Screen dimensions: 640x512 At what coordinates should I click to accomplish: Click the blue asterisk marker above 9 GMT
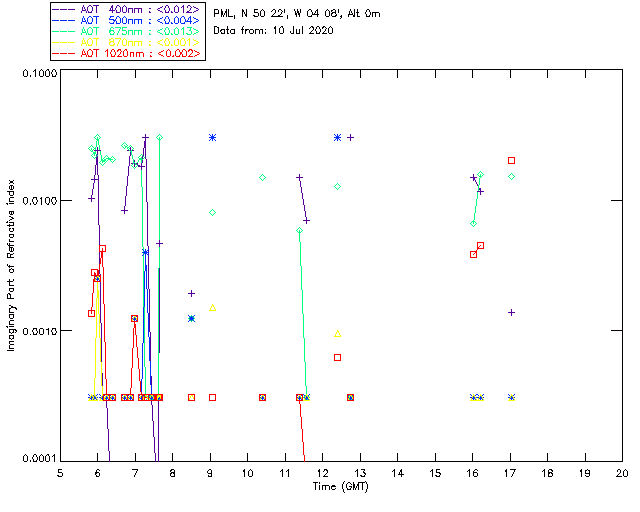212,137
